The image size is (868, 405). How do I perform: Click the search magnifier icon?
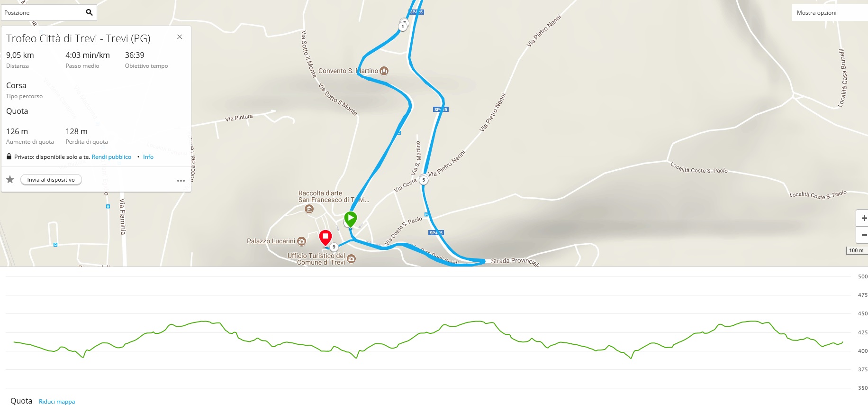89,12
